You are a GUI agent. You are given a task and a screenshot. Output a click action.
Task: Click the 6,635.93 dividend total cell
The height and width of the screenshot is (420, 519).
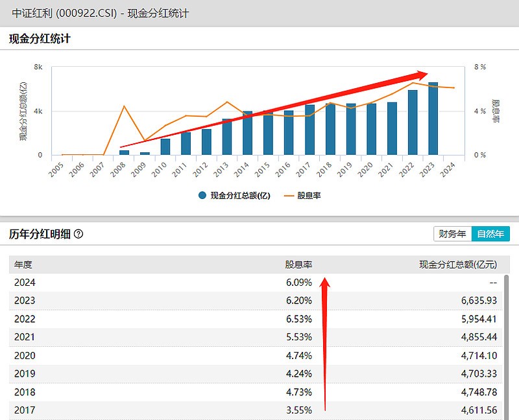point(479,300)
